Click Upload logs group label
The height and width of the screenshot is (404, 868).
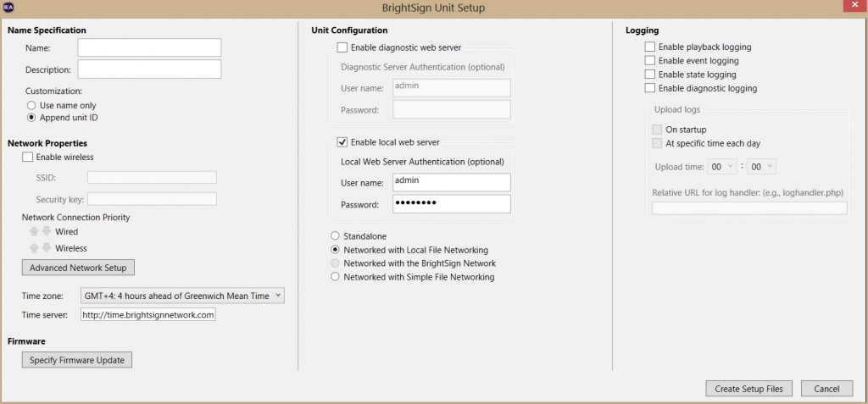676,109
